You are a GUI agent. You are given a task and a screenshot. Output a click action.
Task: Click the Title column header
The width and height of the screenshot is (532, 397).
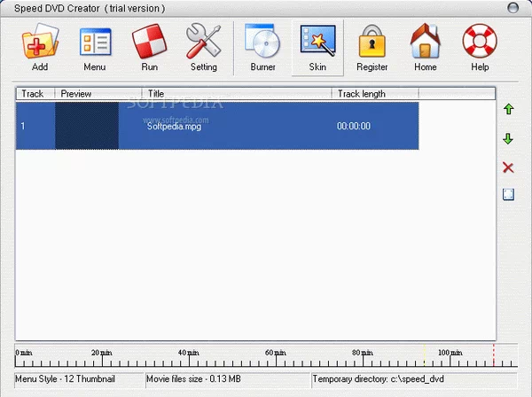(x=237, y=94)
